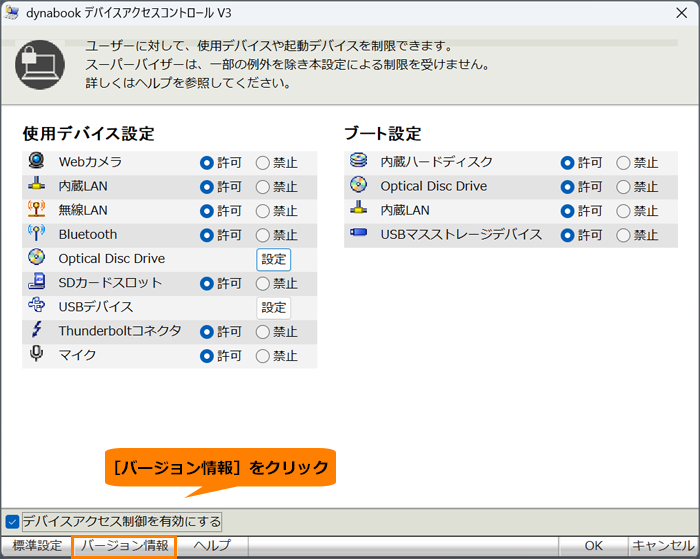This screenshot has height=559, width=700.
Task: Set Bluetooth to 禁止
Action: (262, 235)
